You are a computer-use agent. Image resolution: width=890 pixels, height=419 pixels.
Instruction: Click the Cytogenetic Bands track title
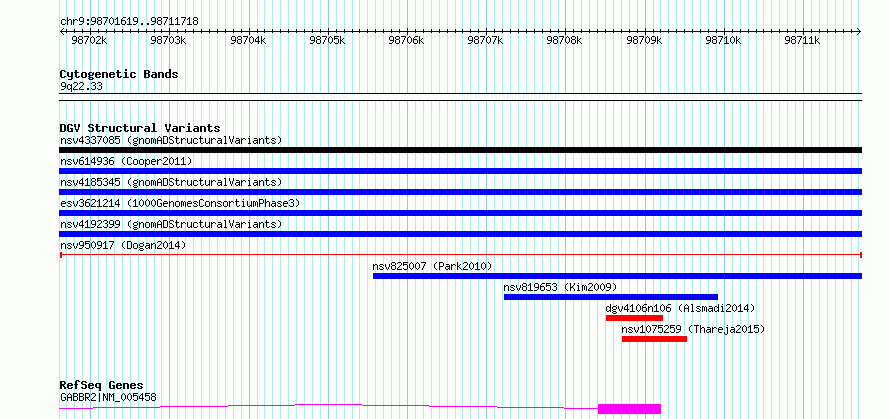[119, 74]
